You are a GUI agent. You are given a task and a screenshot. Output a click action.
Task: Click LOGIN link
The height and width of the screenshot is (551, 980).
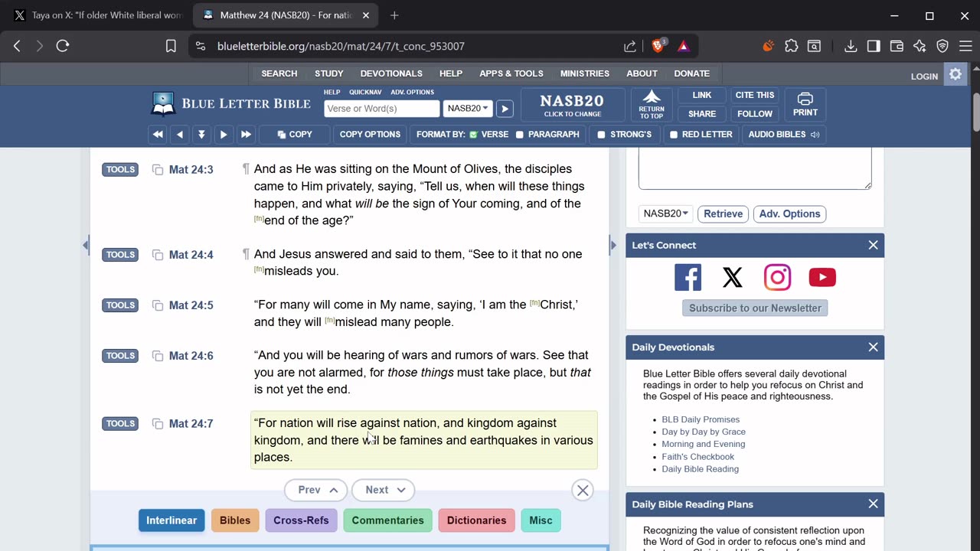(924, 76)
